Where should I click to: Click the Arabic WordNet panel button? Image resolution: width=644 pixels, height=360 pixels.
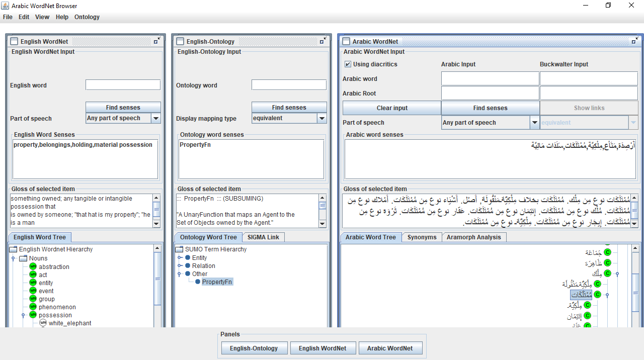point(390,348)
